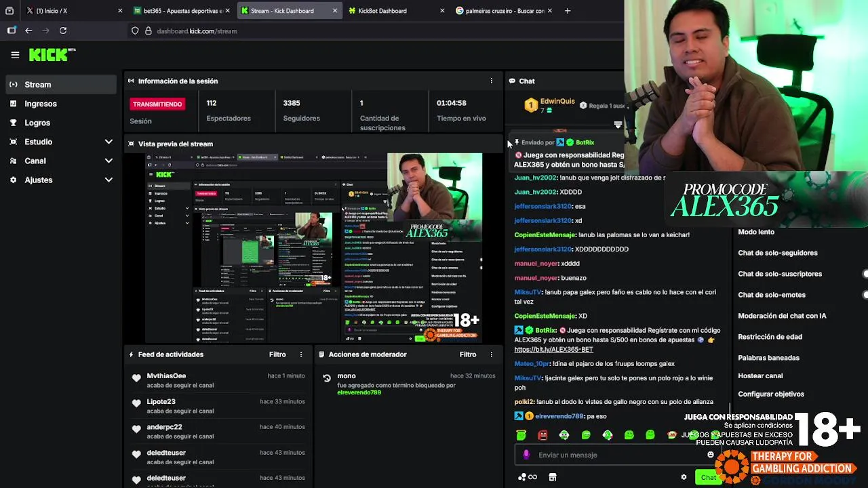The height and width of the screenshot is (488, 868).
Task: Click the TRANSMITIENDO status badge
Action: point(157,104)
